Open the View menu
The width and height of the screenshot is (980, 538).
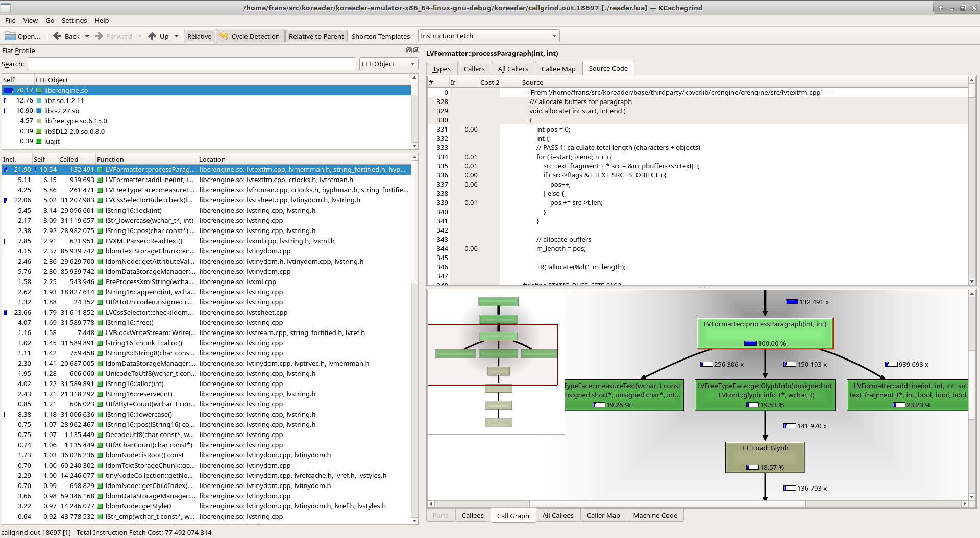[x=31, y=20]
